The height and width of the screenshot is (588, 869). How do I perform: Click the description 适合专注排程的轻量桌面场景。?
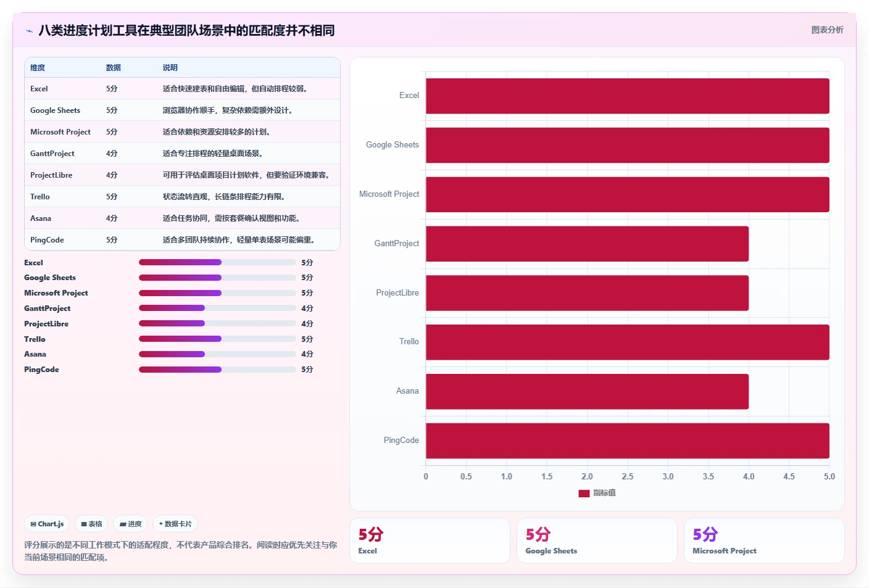coord(213,154)
